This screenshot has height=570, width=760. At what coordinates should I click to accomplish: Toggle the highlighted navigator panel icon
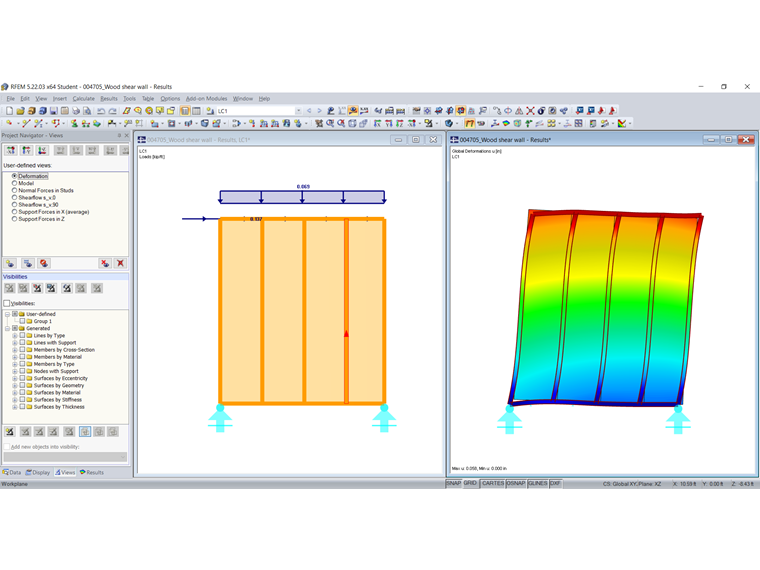[x=185, y=111]
